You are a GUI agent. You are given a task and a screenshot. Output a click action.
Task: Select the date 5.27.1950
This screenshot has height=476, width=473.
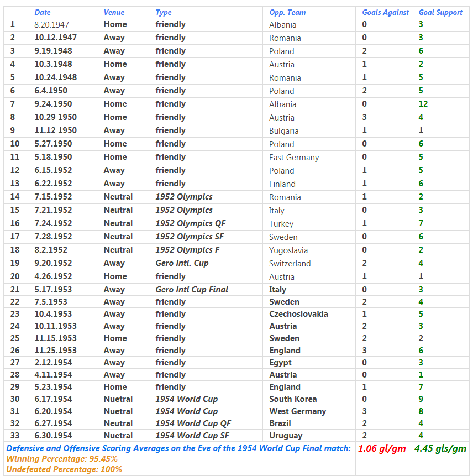[x=53, y=144]
